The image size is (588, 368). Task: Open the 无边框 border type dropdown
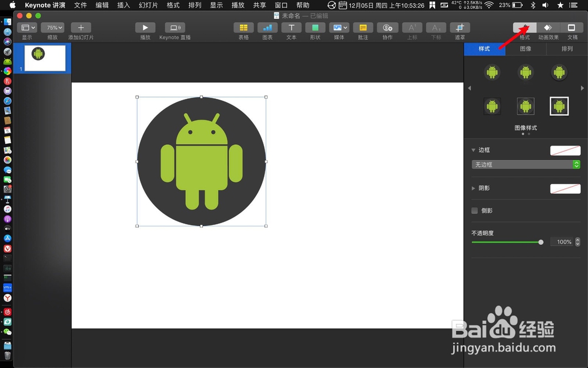point(526,164)
